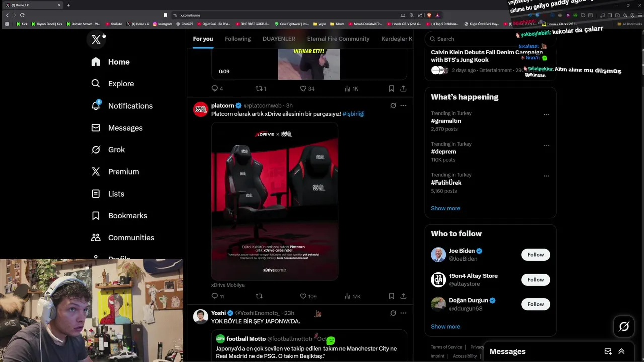View analytics of platcorn post showing 17K
The width and height of the screenshot is (644, 362).
pyautogui.click(x=352, y=296)
